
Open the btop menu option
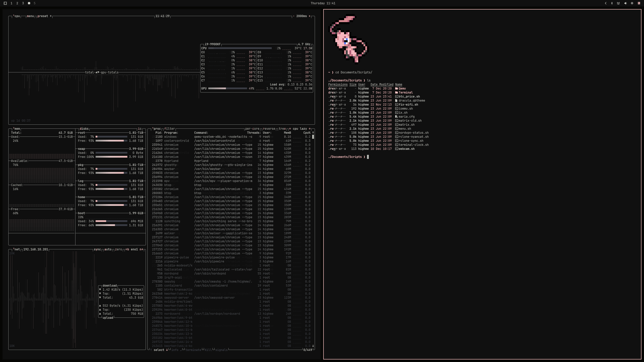(x=30, y=16)
